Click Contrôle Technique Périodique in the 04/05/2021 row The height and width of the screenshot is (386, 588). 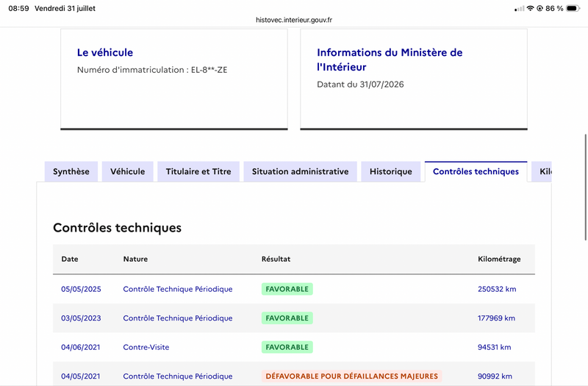tap(178, 376)
